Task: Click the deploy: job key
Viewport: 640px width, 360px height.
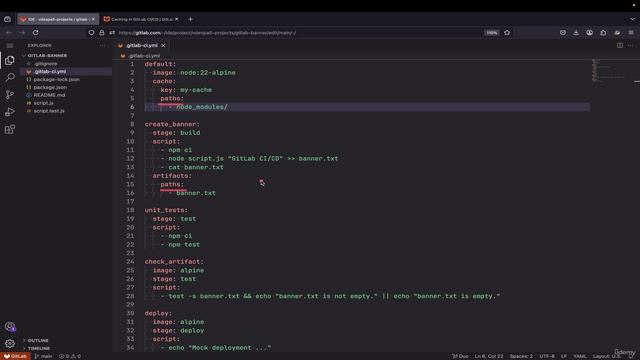Action: [x=158, y=313]
